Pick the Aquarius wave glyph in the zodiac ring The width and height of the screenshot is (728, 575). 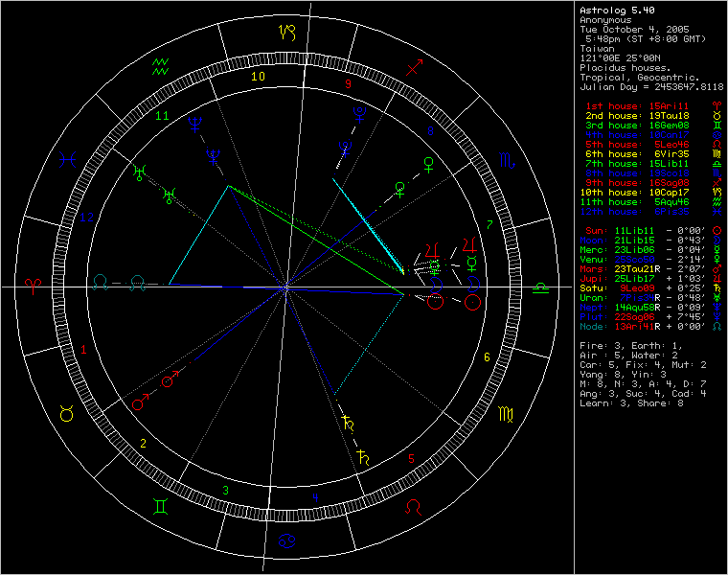tap(161, 67)
